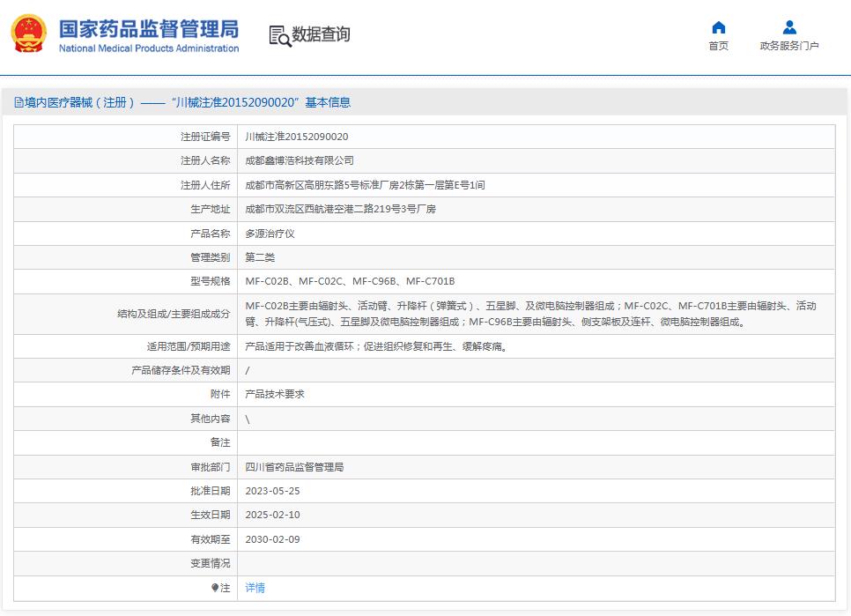The height and width of the screenshot is (616, 851).
Task: Click the document icon before 境内医疗器械（注册）
Action: [18, 101]
